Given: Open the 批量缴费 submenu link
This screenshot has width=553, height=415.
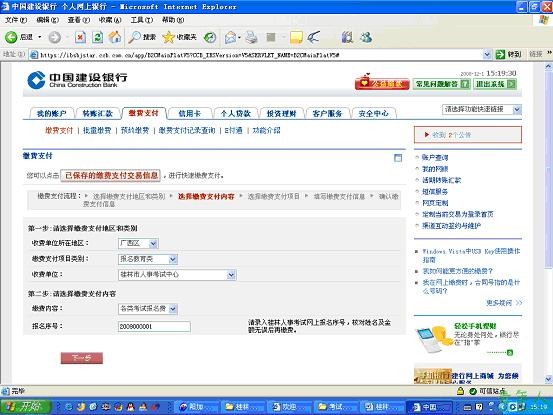Looking at the screenshot, I should coord(97,130).
